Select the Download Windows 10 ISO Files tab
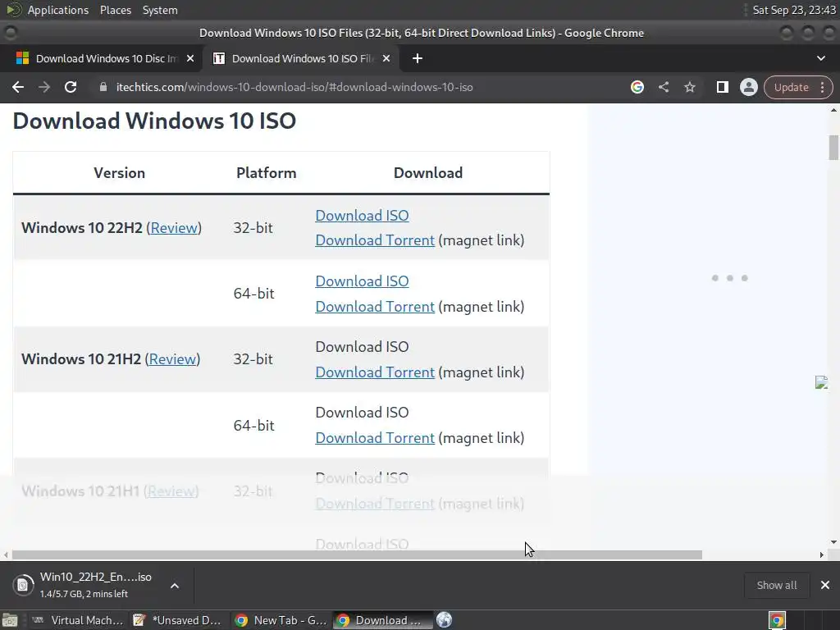840x630 pixels. pos(300,58)
